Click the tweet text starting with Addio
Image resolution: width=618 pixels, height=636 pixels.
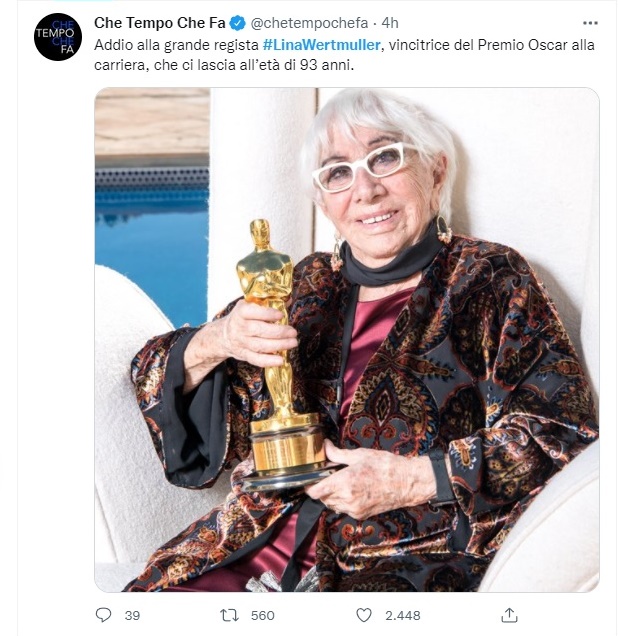click(344, 55)
